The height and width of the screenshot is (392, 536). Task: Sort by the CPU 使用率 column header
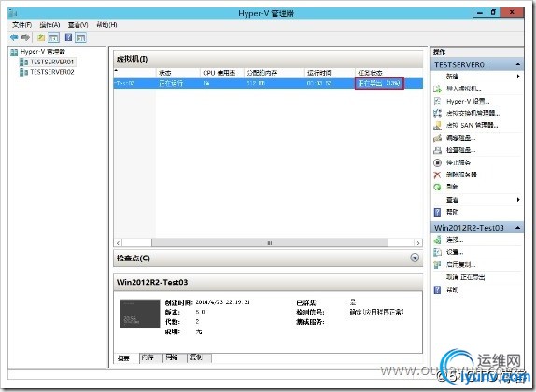[222, 73]
